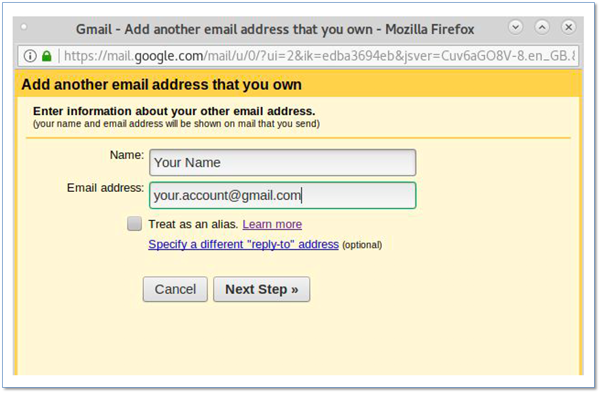Viewport: 600px width, 393px height.
Task: Open the Learn more link
Action: click(x=272, y=224)
